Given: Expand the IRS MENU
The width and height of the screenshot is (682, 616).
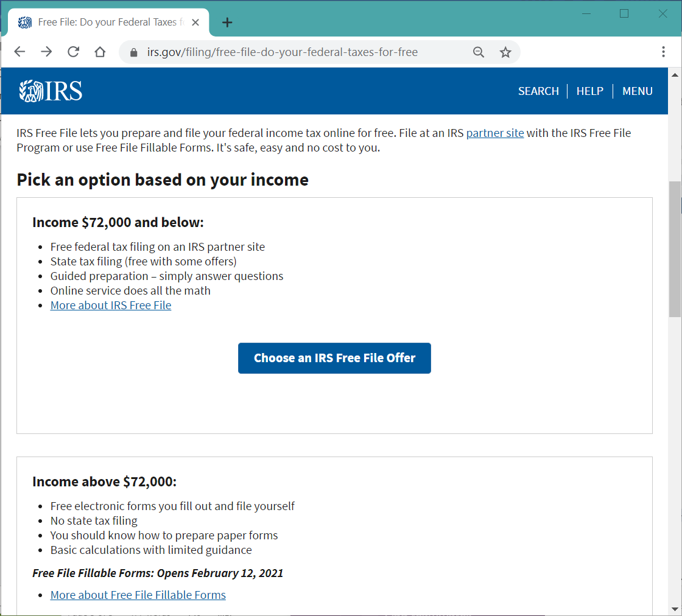Looking at the screenshot, I should [x=637, y=91].
